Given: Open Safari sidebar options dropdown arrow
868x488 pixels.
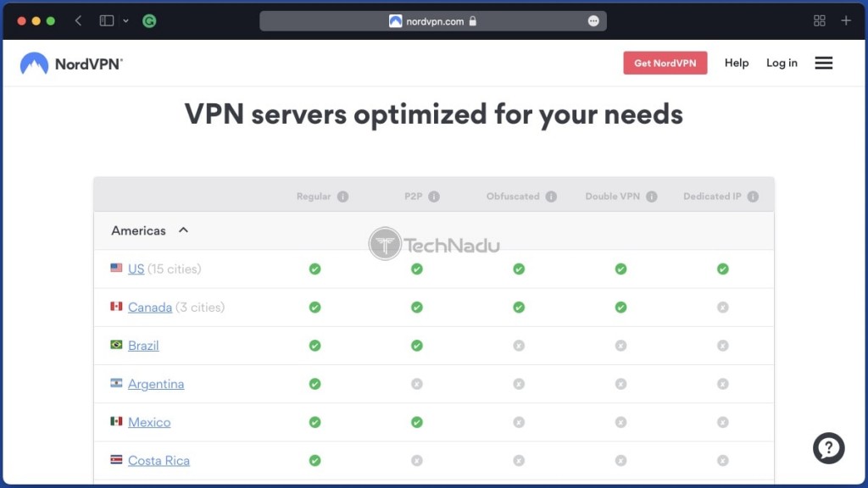Looking at the screenshot, I should coord(125,21).
